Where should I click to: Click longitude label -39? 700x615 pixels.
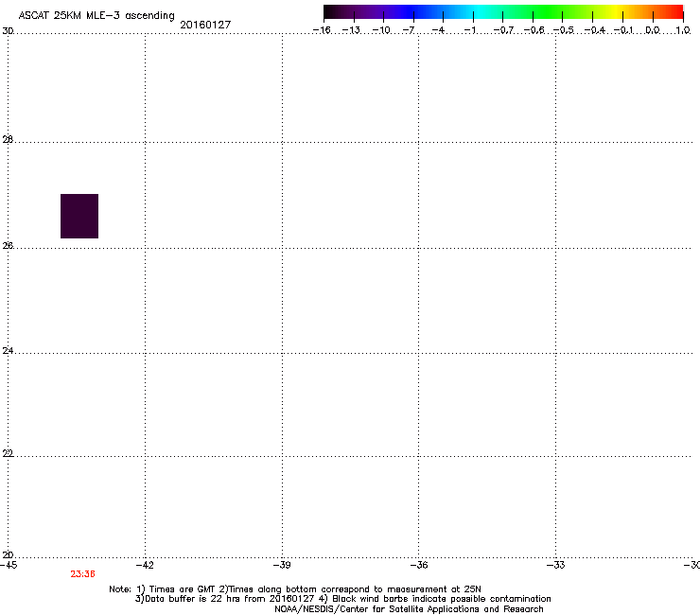tap(282, 565)
